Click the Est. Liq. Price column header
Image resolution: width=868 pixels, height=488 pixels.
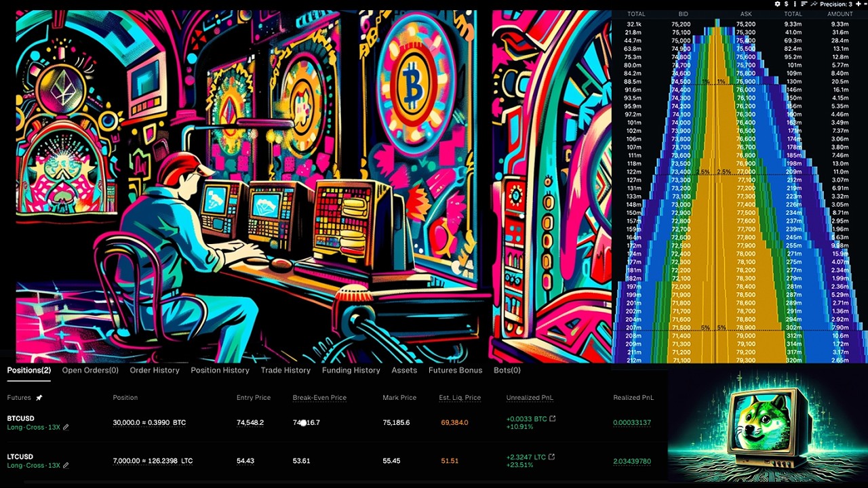point(460,398)
